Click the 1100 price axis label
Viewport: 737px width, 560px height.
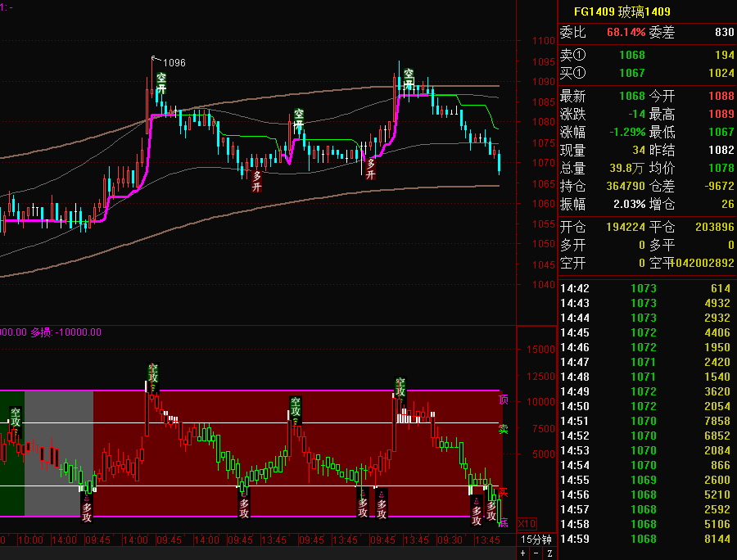coord(544,41)
